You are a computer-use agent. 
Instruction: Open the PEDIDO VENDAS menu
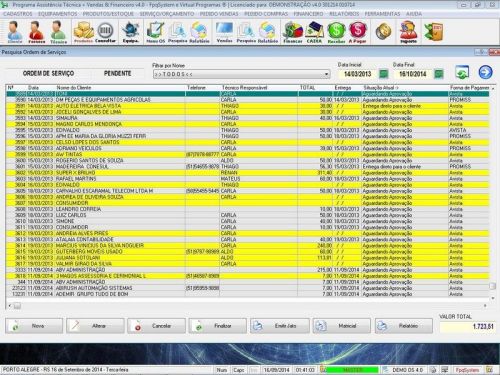click(219, 14)
